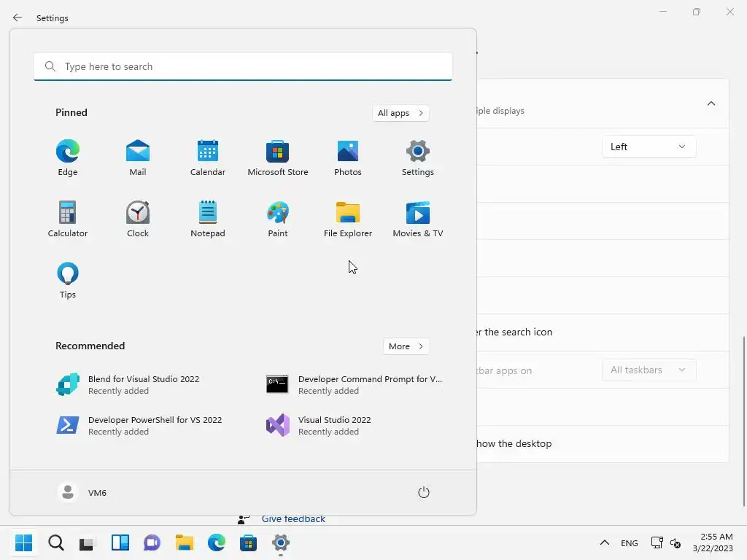
Task: Open the Tips app
Action: tap(68, 281)
